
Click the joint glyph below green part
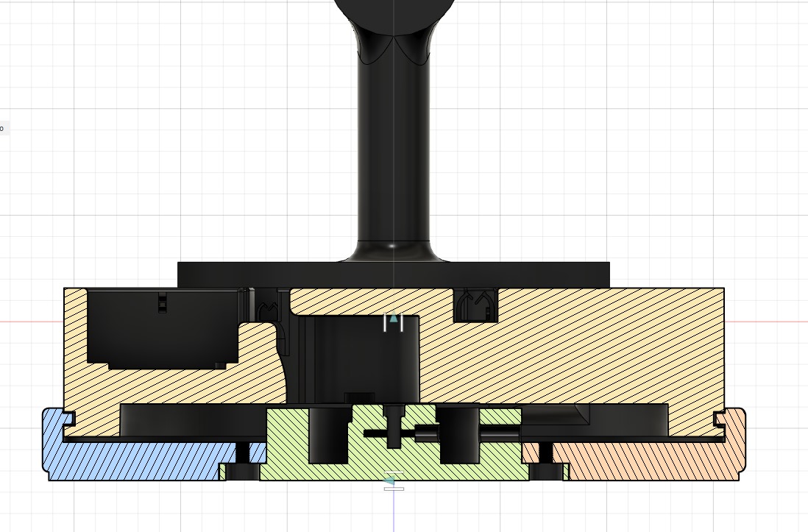click(x=391, y=480)
